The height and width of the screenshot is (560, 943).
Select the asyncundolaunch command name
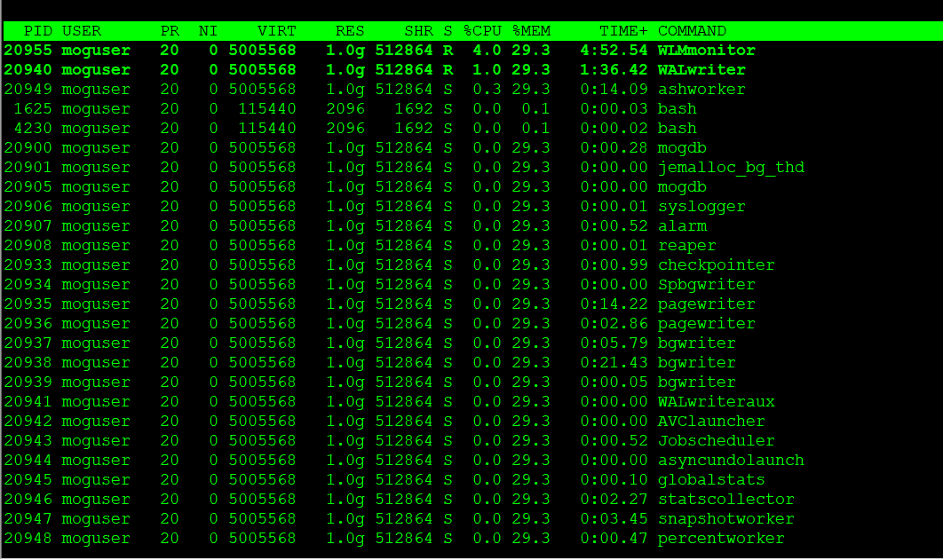pos(732,461)
